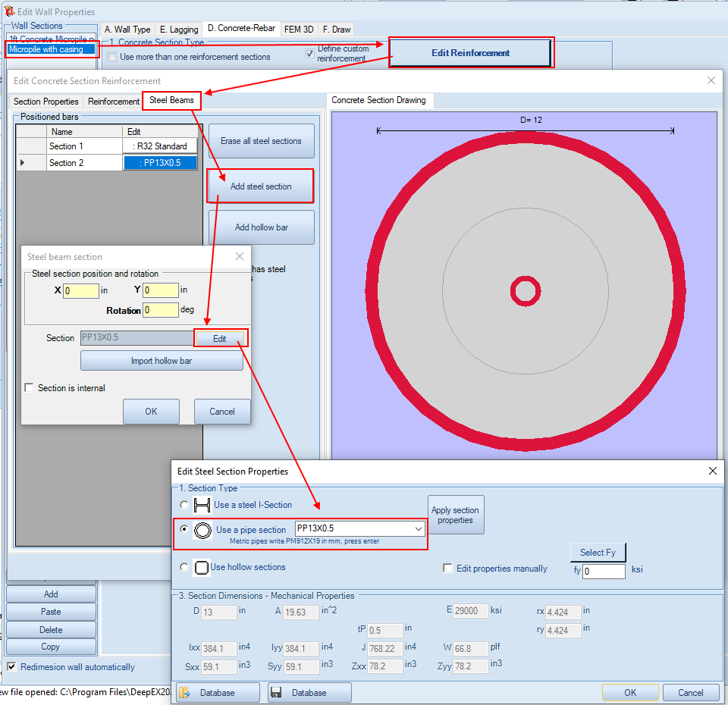Close the Edit Concrete Section Reinforcement dialog
The height and width of the screenshot is (705, 728).
[x=711, y=80]
